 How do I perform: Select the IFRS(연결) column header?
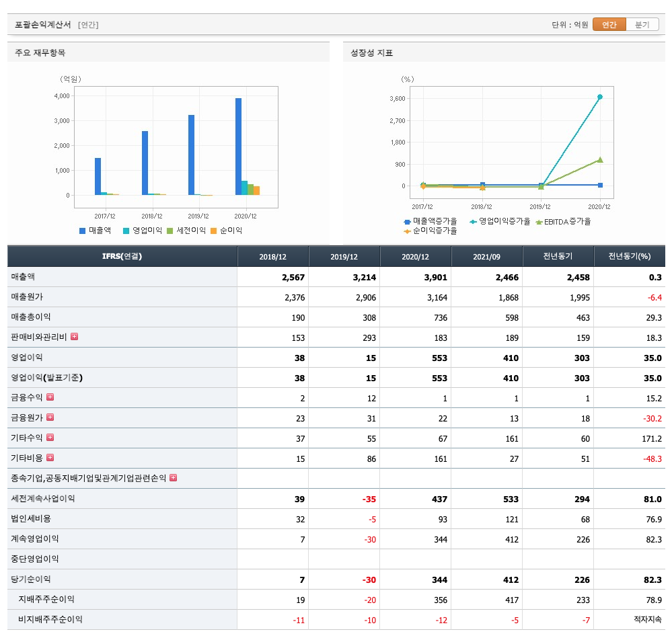[122, 256]
